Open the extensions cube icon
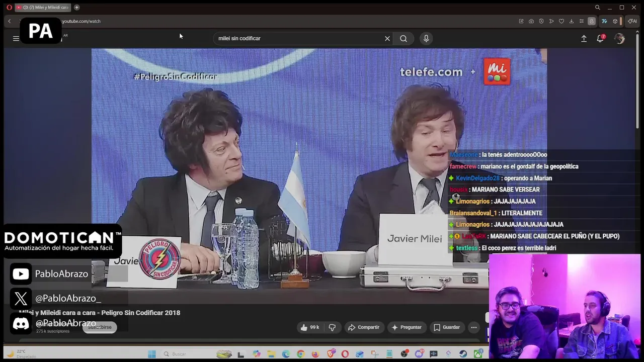 point(615,21)
